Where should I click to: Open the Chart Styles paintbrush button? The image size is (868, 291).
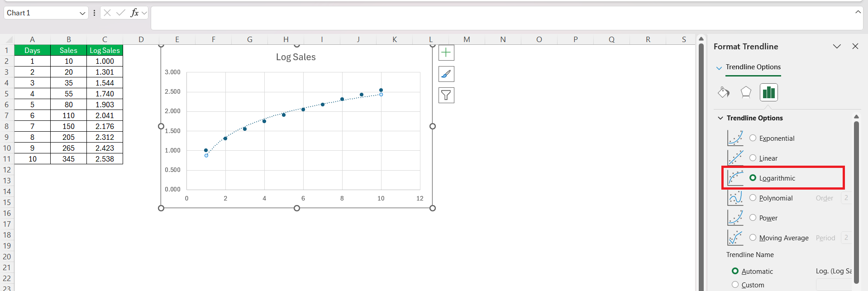[446, 74]
